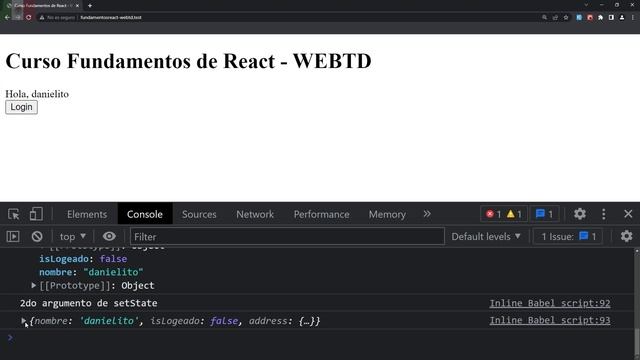Image resolution: width=640 pixels, height=360 pixels.
Task: Open the Performance tab
Action: coord(322,214)
